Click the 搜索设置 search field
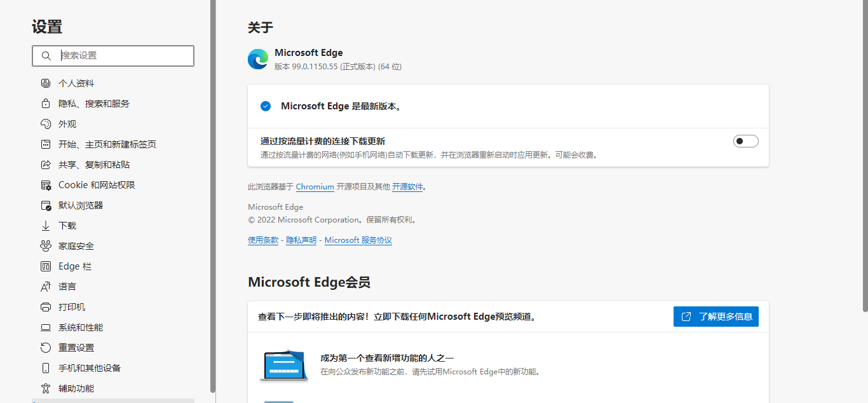This screenshot has width=868, height=403. (113, 56)
